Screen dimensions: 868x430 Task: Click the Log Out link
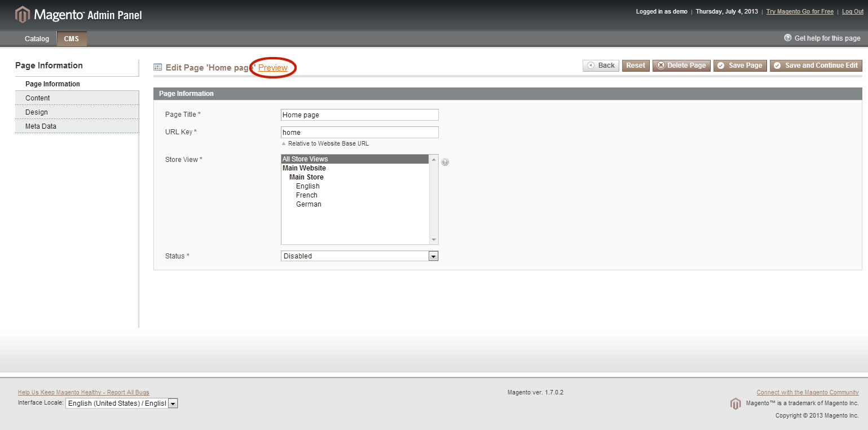(853, 11)
